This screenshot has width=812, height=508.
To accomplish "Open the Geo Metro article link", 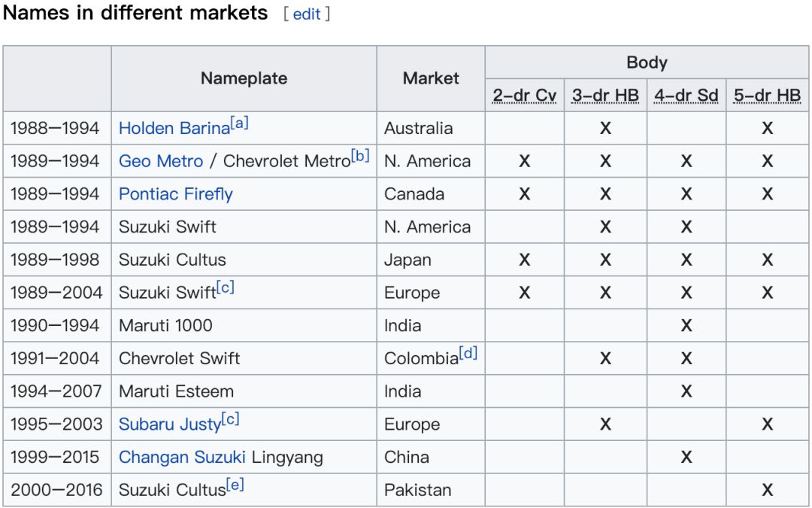I will pos(161,161).
